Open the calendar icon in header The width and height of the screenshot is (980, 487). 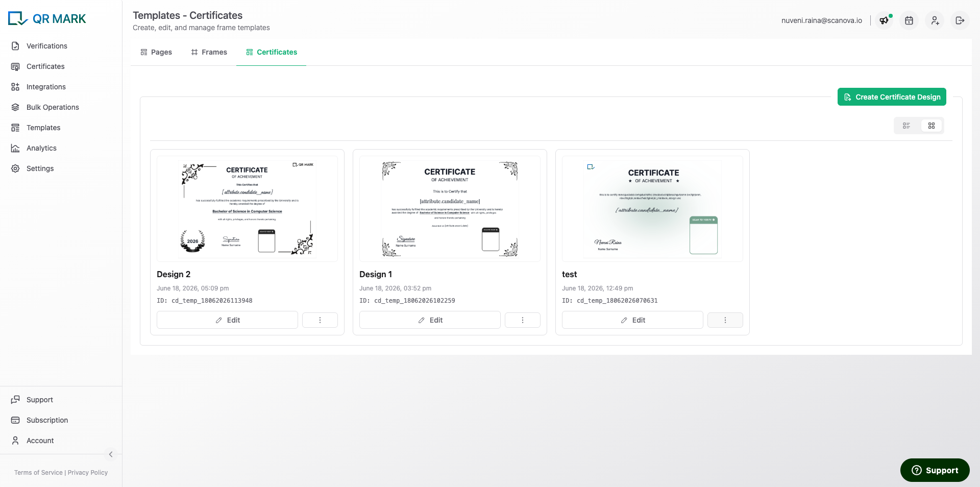tap(909, 20)
